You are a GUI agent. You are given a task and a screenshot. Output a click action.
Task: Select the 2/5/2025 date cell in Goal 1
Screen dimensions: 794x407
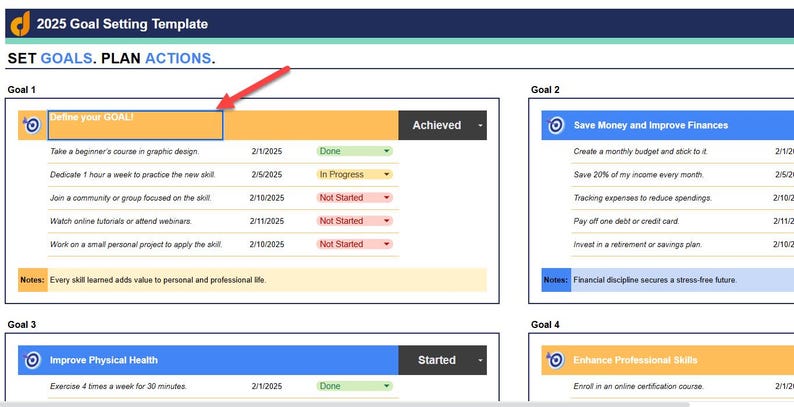pyautogui.click(x=267, y=174)
